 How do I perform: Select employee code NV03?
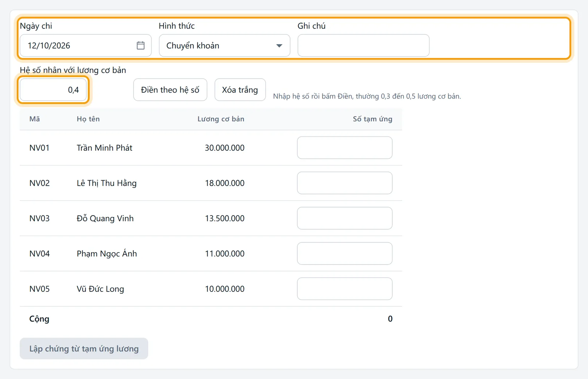(x=39, y=218)
